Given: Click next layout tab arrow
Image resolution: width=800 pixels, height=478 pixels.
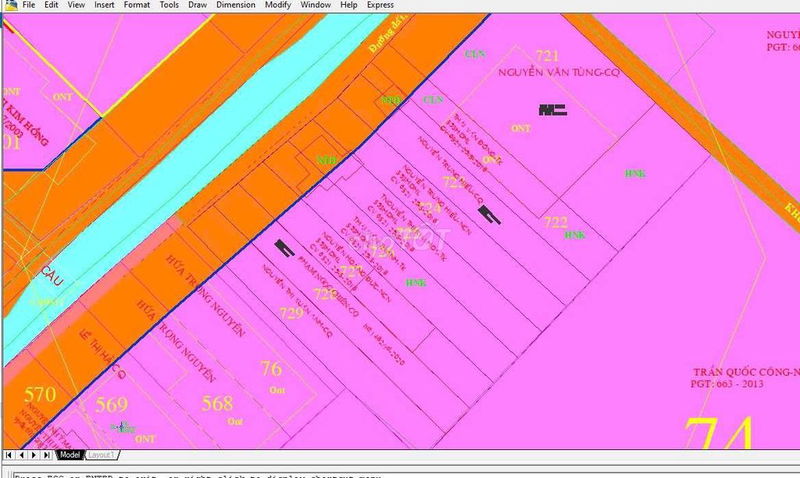Looking at the screenshot, I should [35, 455].
